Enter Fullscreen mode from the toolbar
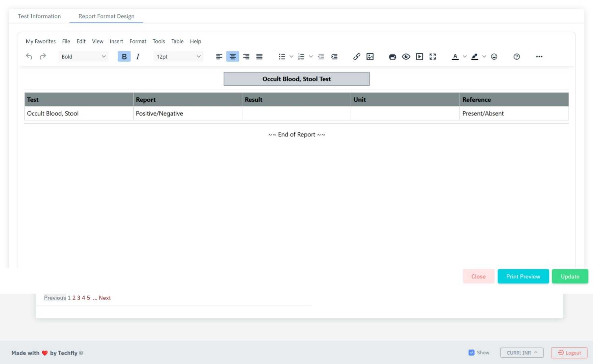593x364 pixels. tap(433, 57)
